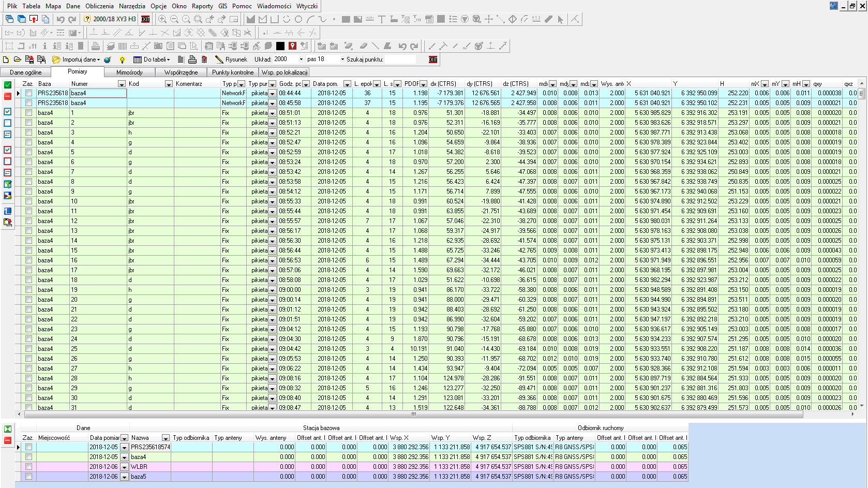Click the measurements table scroll-down arrow
The height and width of the screenshot is (488, 868).
click(862, 406)
